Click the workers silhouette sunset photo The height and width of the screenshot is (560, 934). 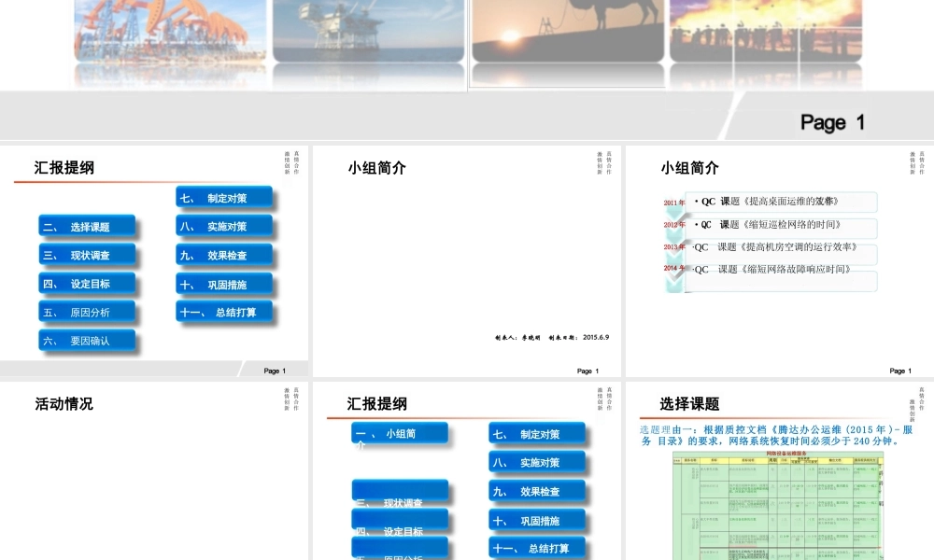(766, 30)
